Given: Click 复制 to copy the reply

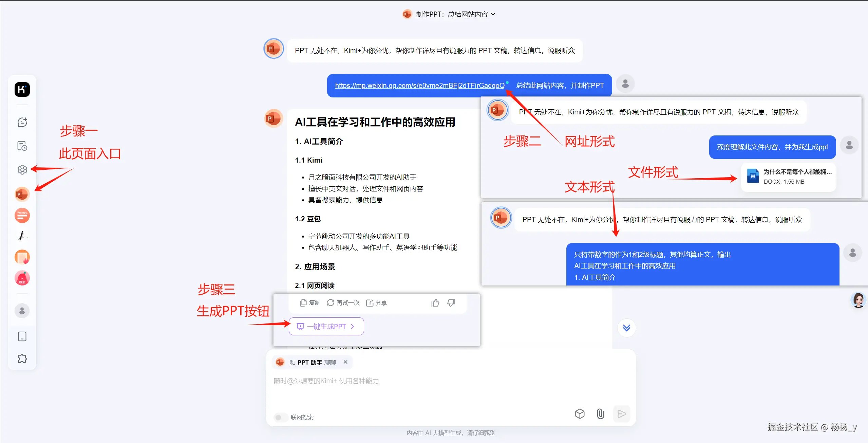Looking at the screenshot, I should [x=310, y=303].
